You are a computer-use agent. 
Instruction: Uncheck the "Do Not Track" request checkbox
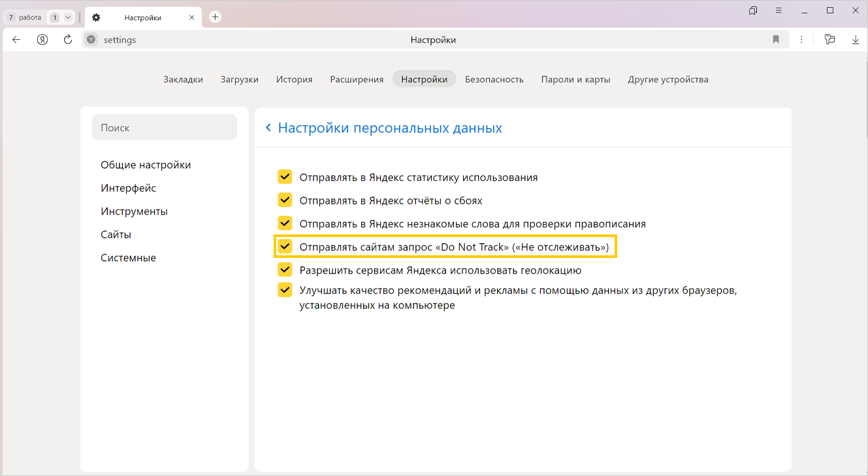tap(285, 247)
